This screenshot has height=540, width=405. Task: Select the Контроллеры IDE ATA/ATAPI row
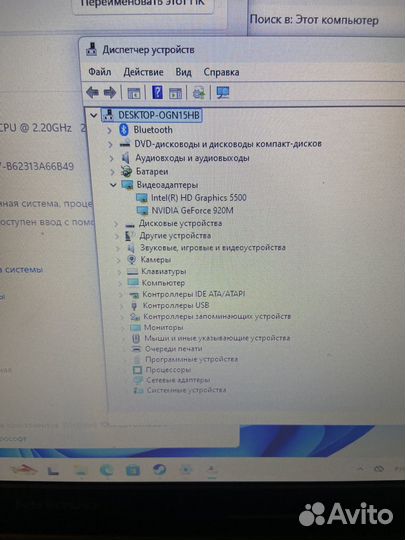click(x=194, y=294)
